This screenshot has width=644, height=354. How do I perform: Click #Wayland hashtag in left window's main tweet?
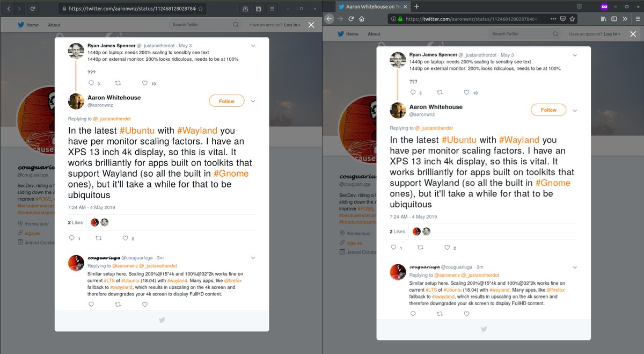[197, 131]
